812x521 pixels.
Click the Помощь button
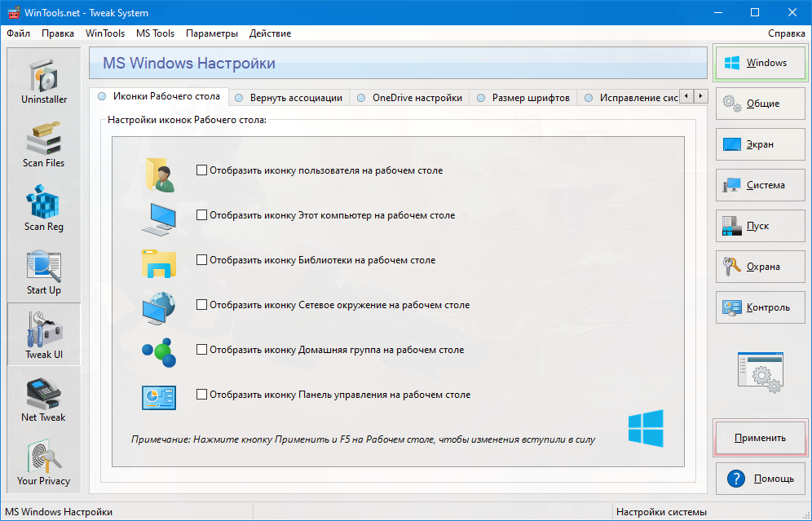point(760,479)
